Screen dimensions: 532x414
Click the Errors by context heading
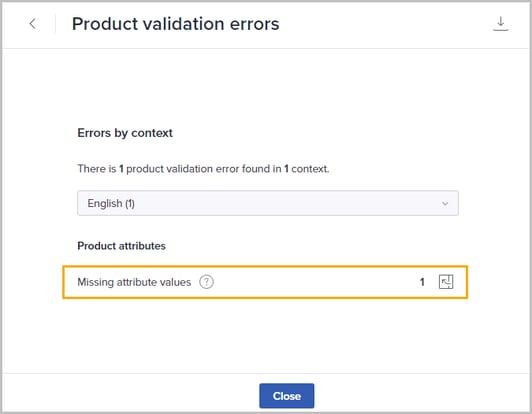(x=125, y=133)
